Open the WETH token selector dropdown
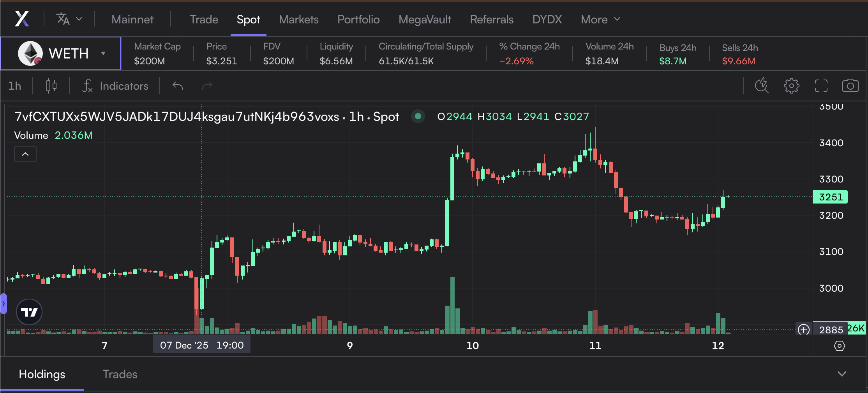 click(61, 53)
